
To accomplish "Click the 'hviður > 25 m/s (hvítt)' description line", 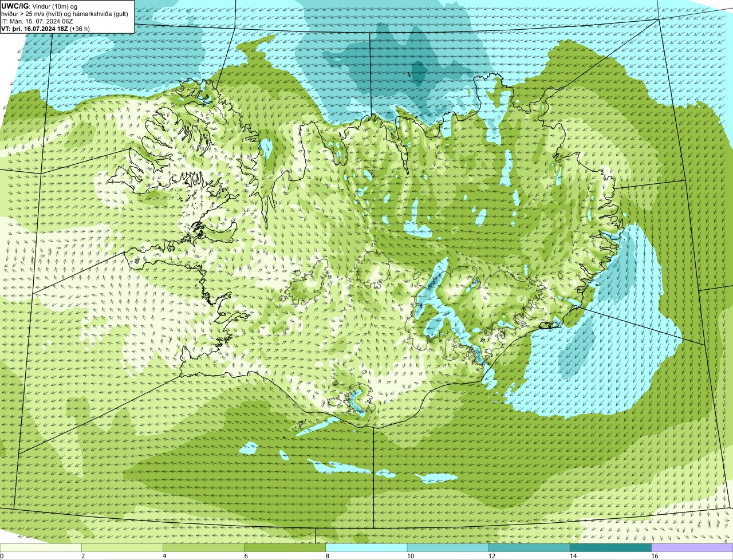I will pos(65,13).
